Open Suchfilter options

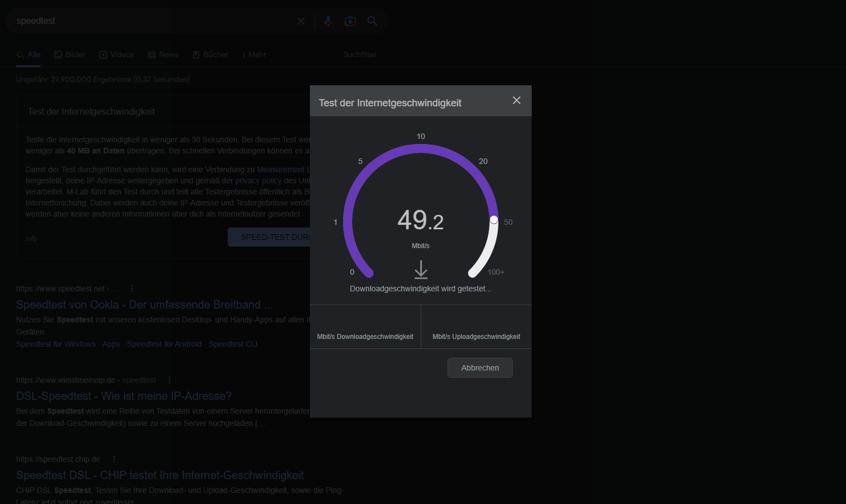click(x=360, y=54)
